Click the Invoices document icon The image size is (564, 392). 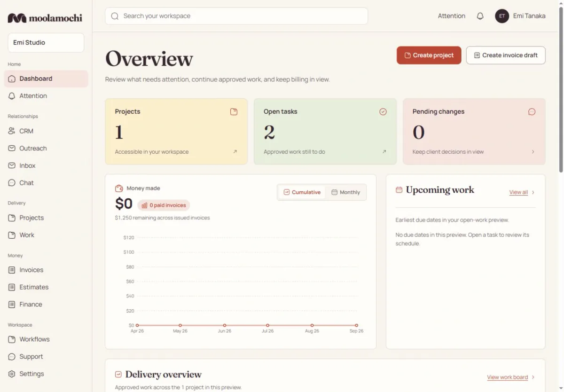(x=12, y=270)
